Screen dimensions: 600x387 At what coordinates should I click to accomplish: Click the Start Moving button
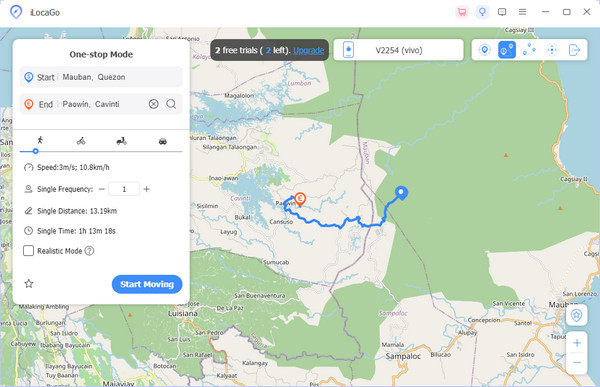coord(147,284)
